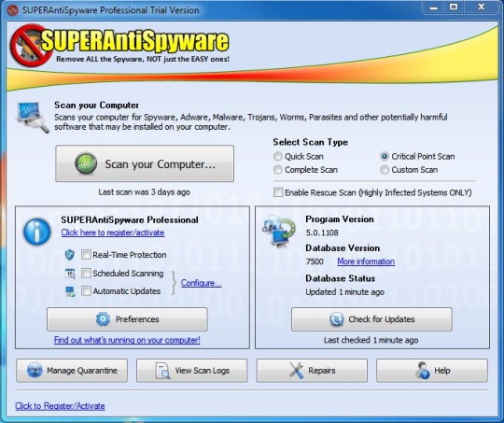
Task: Open the Configure... link
Action: coord(202,283)
